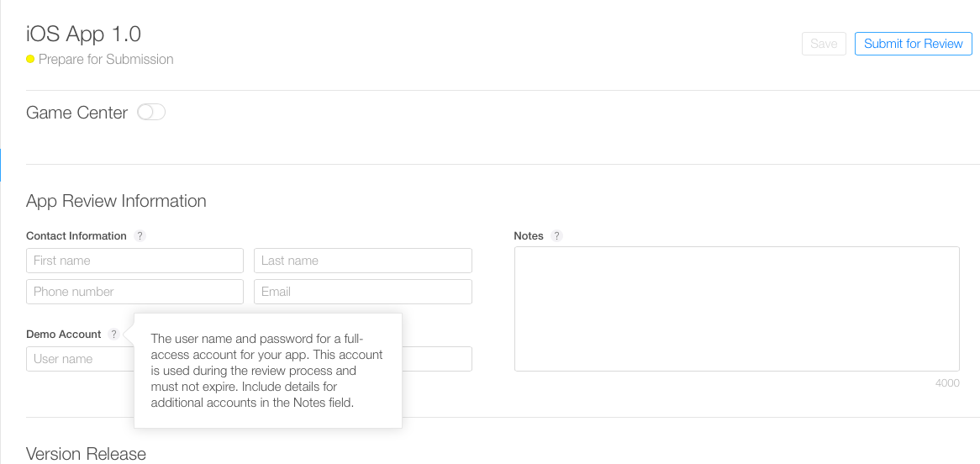
Task: Click the yellow Prepare for Submission status dot
Action: tap(30, 60)
